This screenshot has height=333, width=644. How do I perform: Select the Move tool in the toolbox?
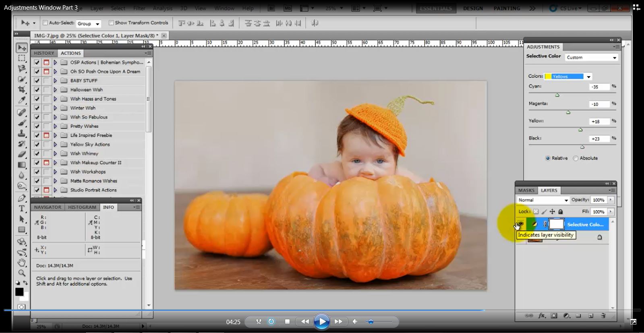pyautogui.click(x=22, y=48)
